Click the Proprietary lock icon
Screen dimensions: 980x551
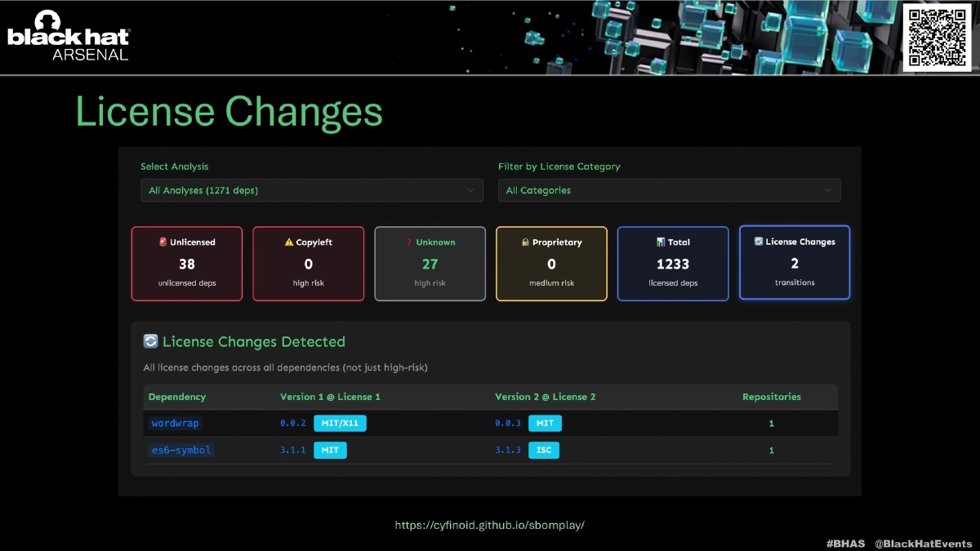click(x=526, y=242)
